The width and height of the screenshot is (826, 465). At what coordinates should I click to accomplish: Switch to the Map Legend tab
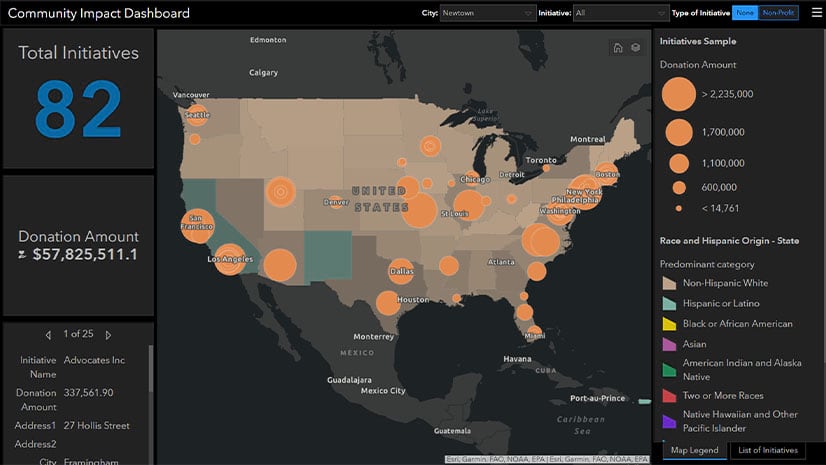694,450
